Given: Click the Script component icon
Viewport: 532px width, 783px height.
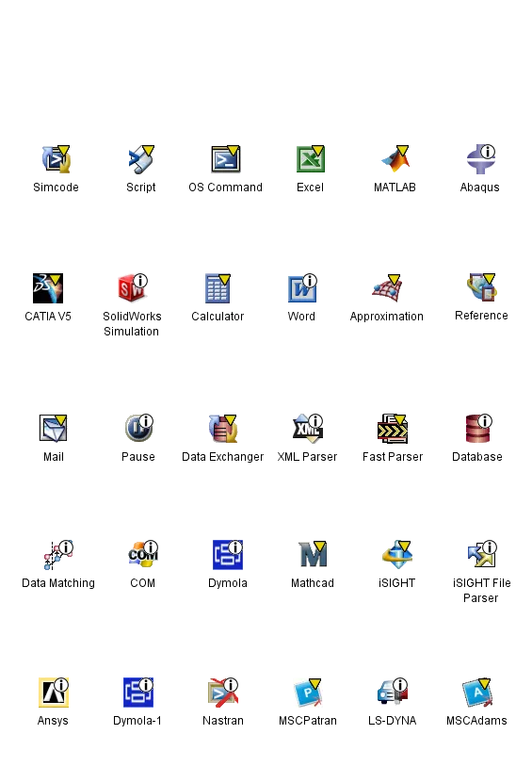Looking at the screenshot, I should click(x=141, y=159).
